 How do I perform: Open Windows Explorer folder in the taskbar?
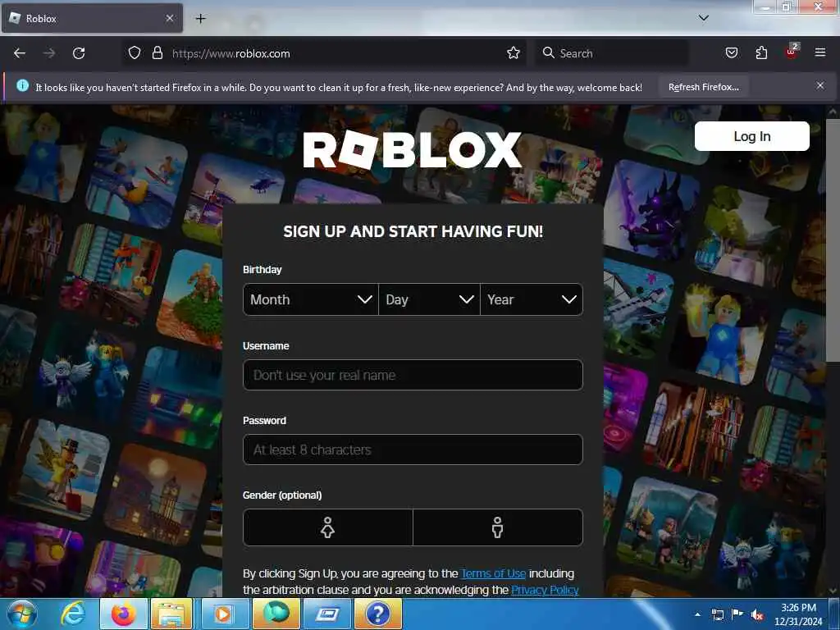[171, 614]
